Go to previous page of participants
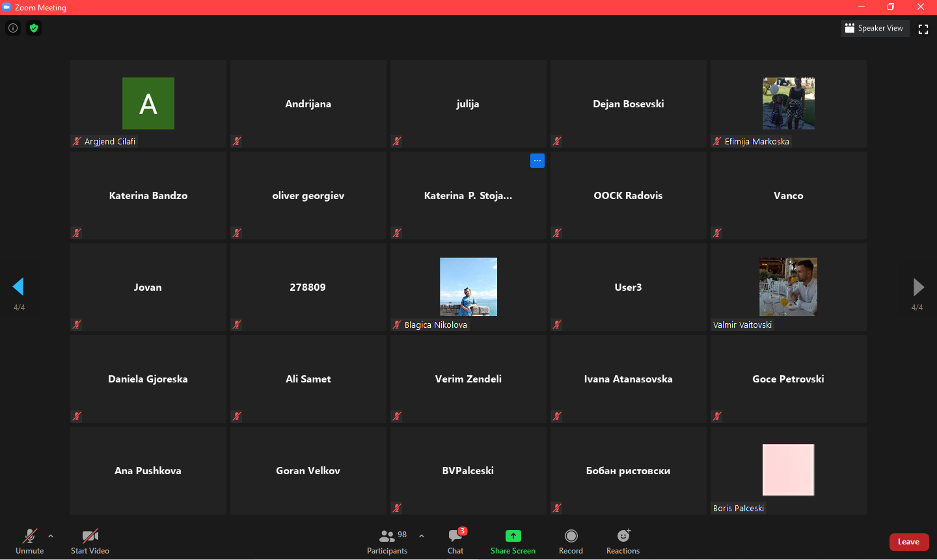The image size is (937, 560). coord(18,287)
